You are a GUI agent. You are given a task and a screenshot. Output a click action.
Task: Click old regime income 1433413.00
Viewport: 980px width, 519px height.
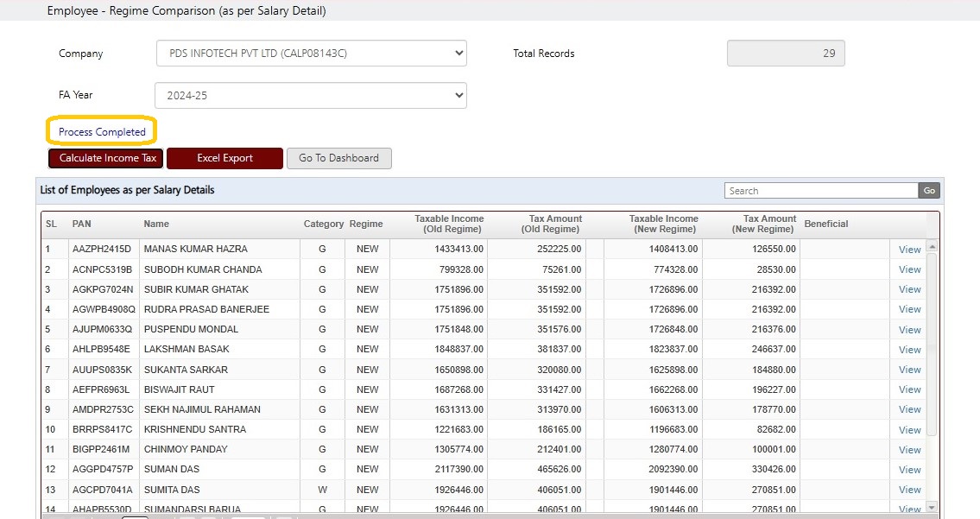[458, 249]
